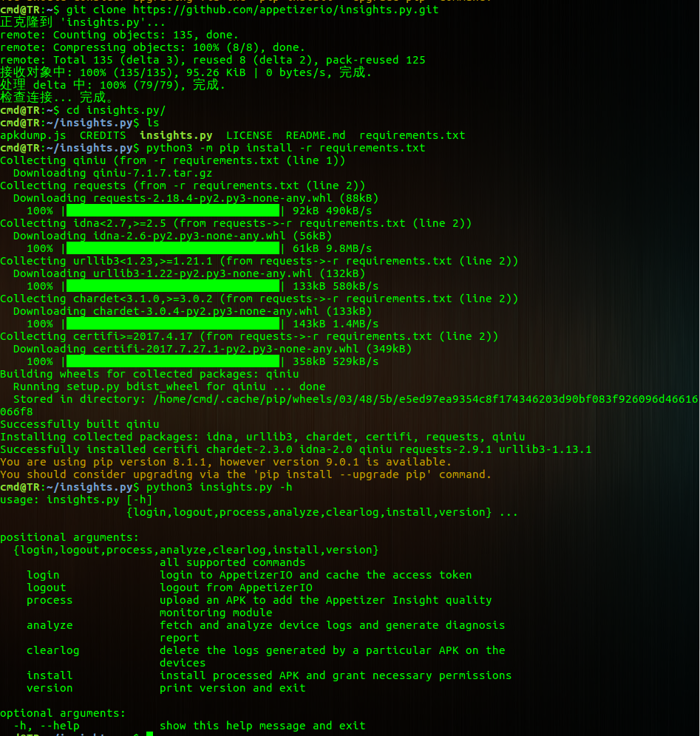This screenshot has height=736, width=700.
Task: Click 'install processed APK and grant necessary permissions'
Action: click(x=336, y=675)
